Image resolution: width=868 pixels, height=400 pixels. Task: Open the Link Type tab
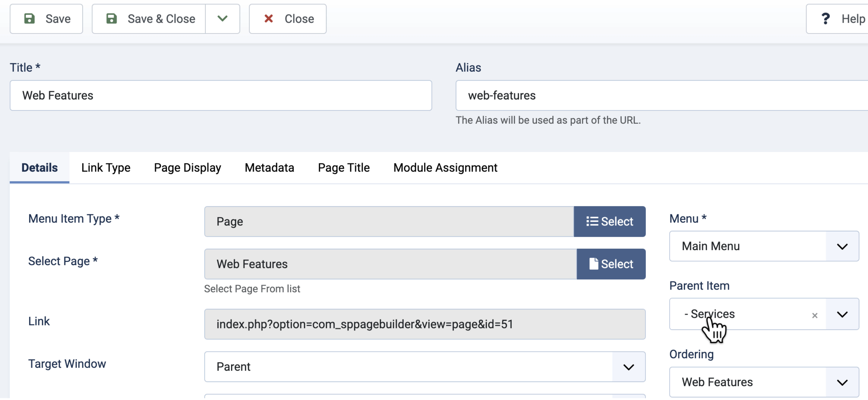tap(106, 168)
